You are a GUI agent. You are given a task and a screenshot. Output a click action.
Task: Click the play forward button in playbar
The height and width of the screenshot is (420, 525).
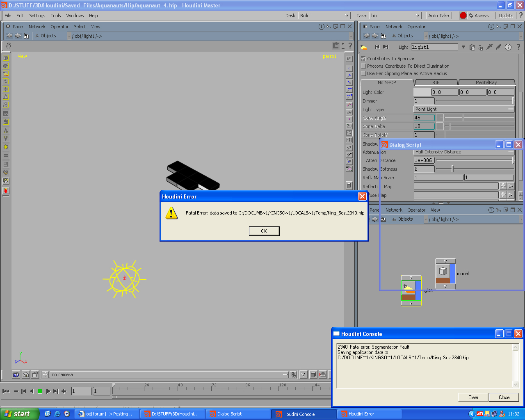[x=48, y=391]
